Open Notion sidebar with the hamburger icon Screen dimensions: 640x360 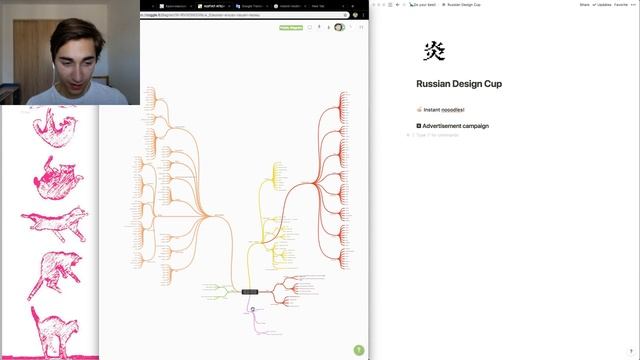[390, 5]
